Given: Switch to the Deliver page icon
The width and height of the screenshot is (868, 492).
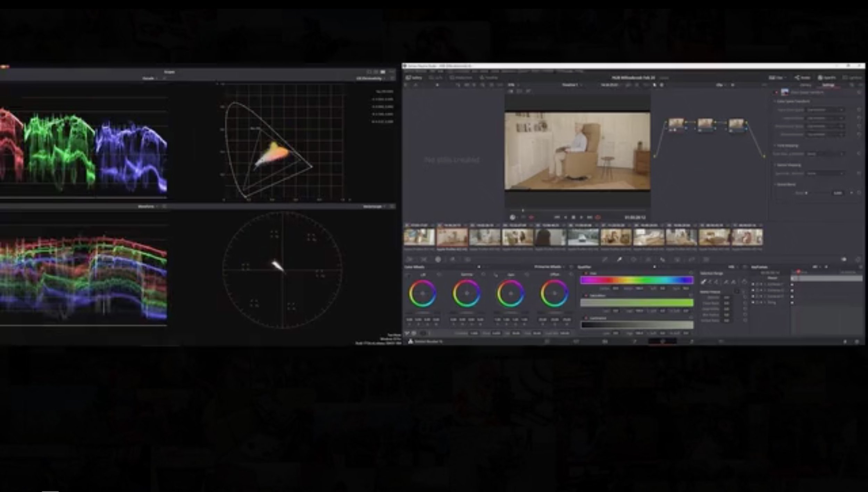Looking at the screenshot, I should point(721,342).
